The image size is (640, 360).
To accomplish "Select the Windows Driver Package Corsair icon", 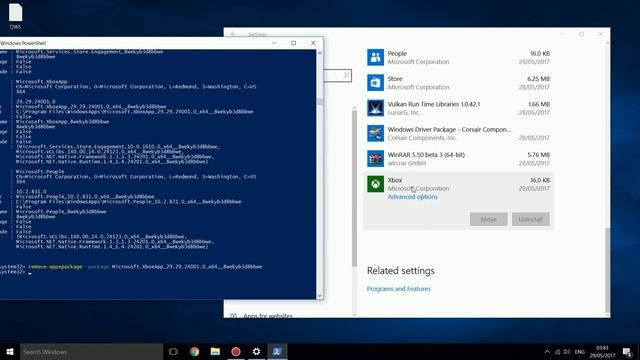I will (375, 133).
